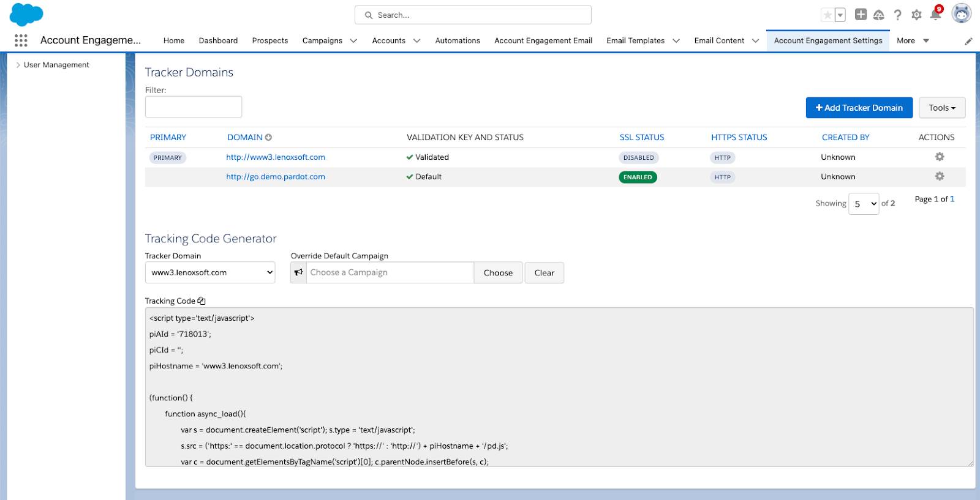This screenshot has width=980, height=500.
Task: Open actions gear for go.demo.pardot.com
Action: (940, 176)
